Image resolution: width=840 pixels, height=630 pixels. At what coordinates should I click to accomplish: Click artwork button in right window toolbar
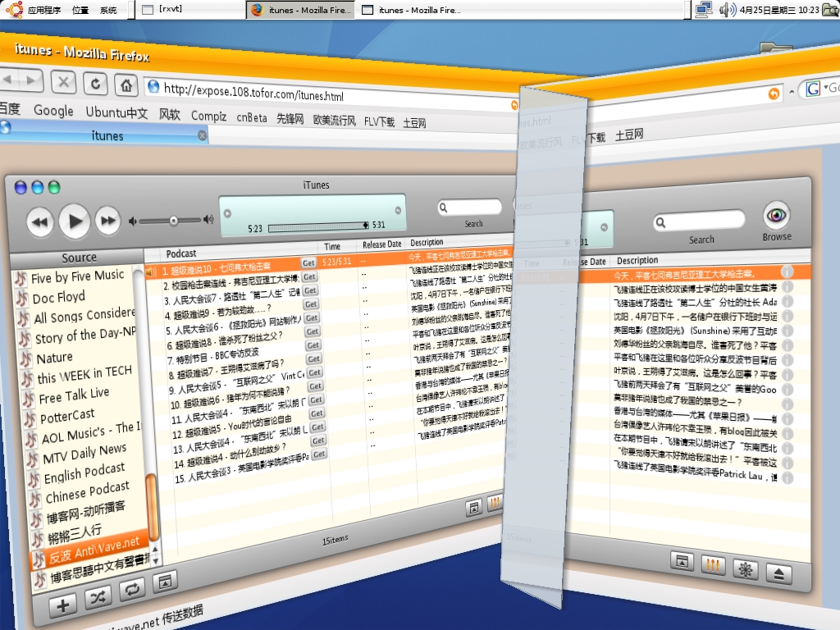pos(682,561)
